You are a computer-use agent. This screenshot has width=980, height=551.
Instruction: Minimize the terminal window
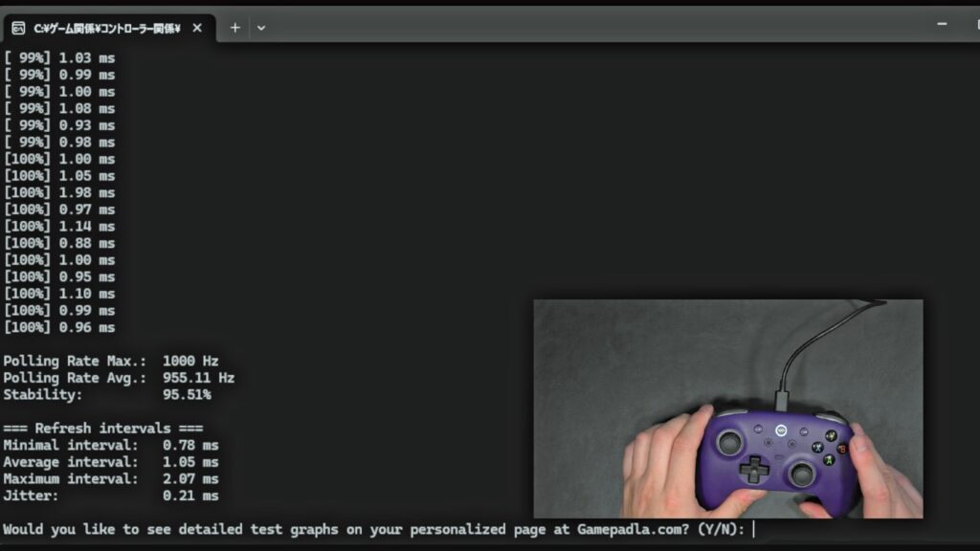(x=942, y=24)
